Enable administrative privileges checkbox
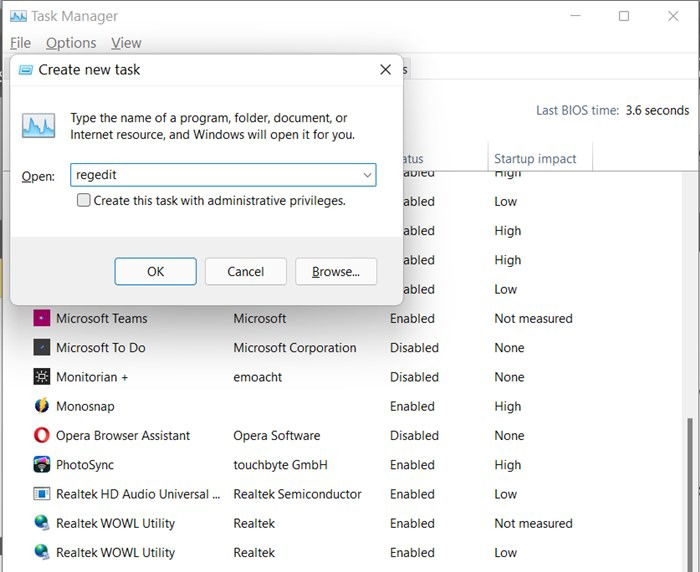This screenshot has width=700, height=572. pyautogui.click(x=83, y=200)
